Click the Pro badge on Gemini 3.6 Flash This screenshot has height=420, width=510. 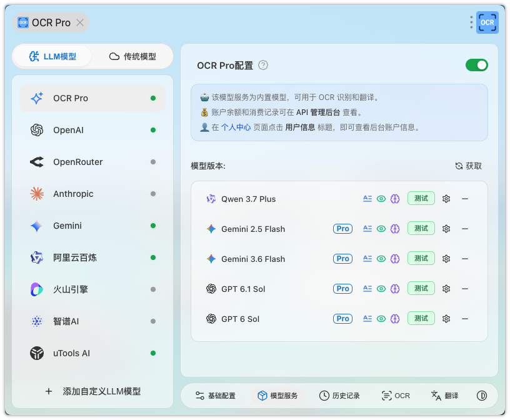pyautogui.click(x=342, y=259)
